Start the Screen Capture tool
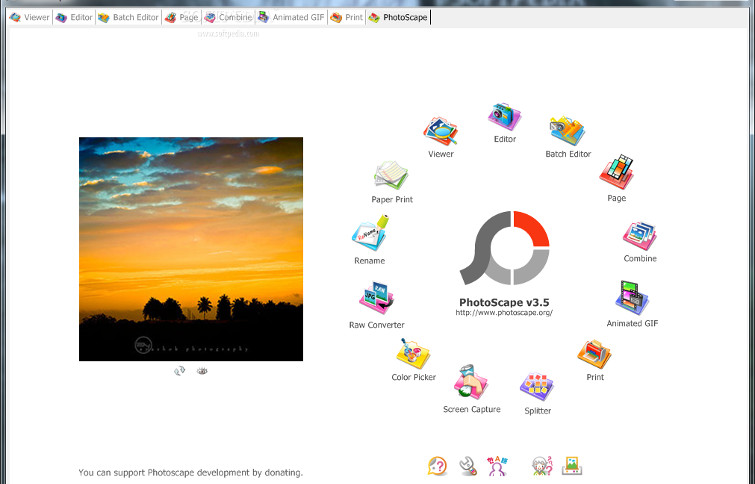 point(471,382)
